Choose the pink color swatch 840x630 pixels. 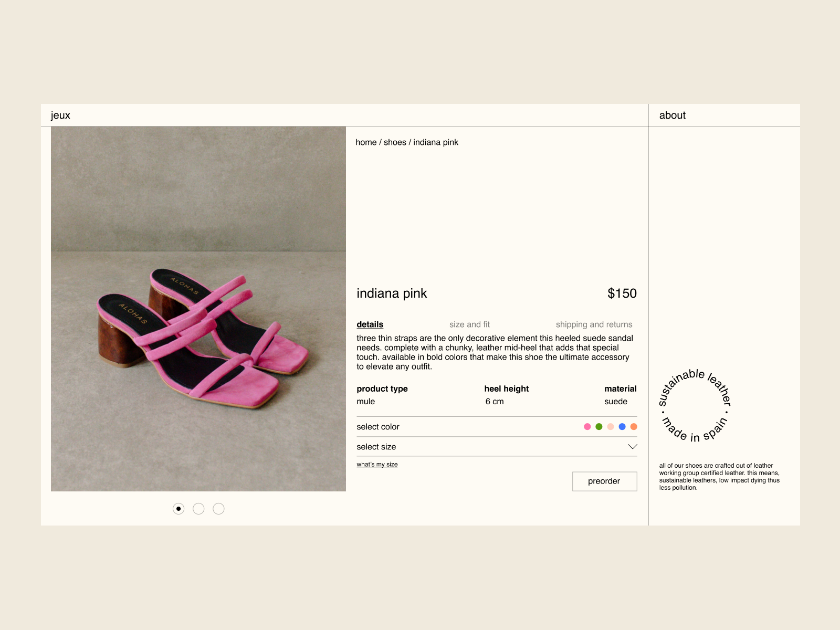(x=587, y=427)
